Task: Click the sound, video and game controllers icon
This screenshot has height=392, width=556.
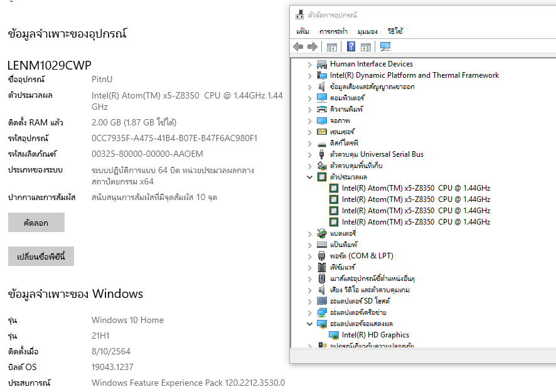Action: pos(322,290)
